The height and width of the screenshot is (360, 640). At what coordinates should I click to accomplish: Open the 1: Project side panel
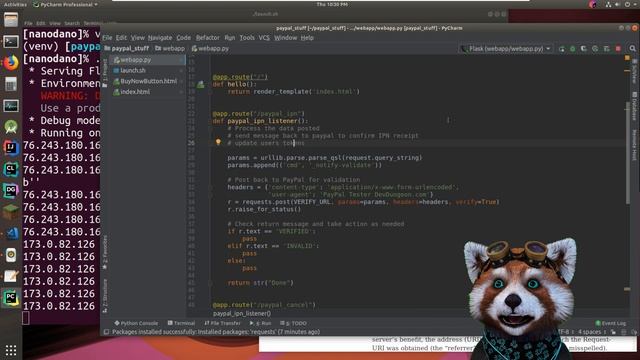[x=105, y=73]
